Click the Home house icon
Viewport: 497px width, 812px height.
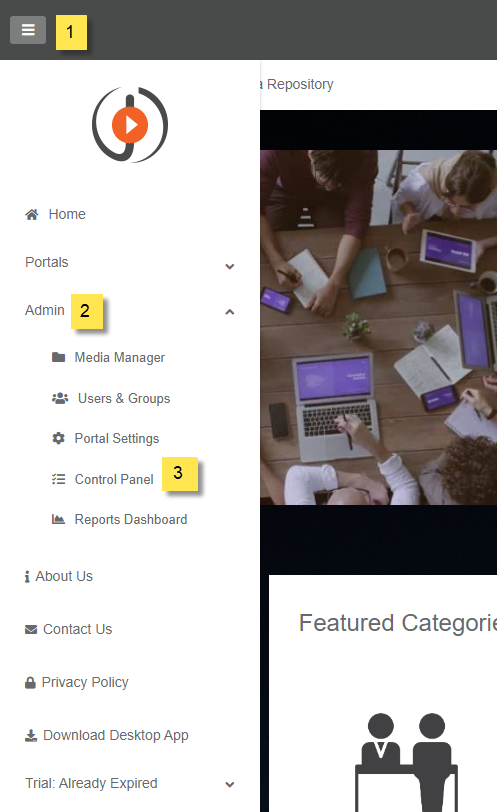32,214
